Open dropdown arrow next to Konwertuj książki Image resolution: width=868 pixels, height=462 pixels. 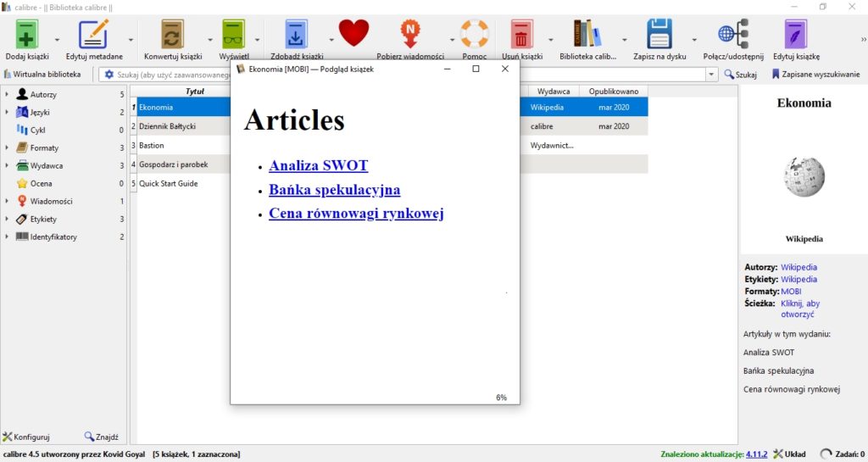[x=210, y=40]
